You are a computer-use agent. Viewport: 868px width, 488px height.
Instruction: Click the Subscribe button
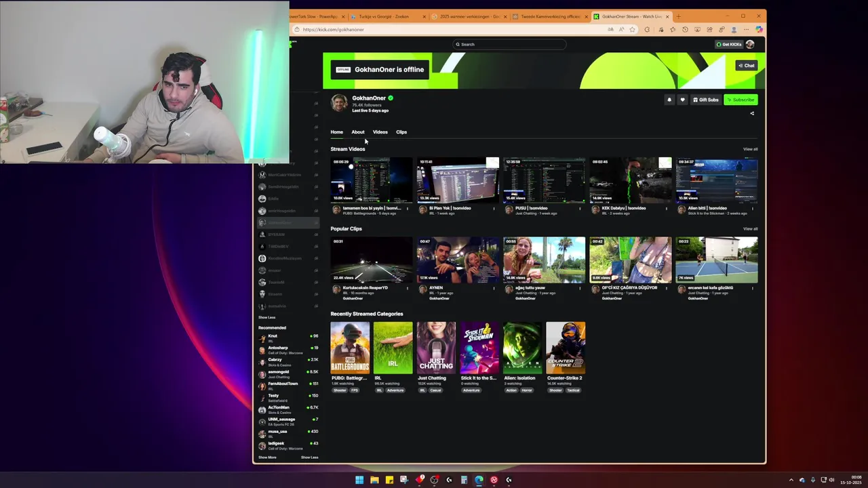tap(741, 100)
